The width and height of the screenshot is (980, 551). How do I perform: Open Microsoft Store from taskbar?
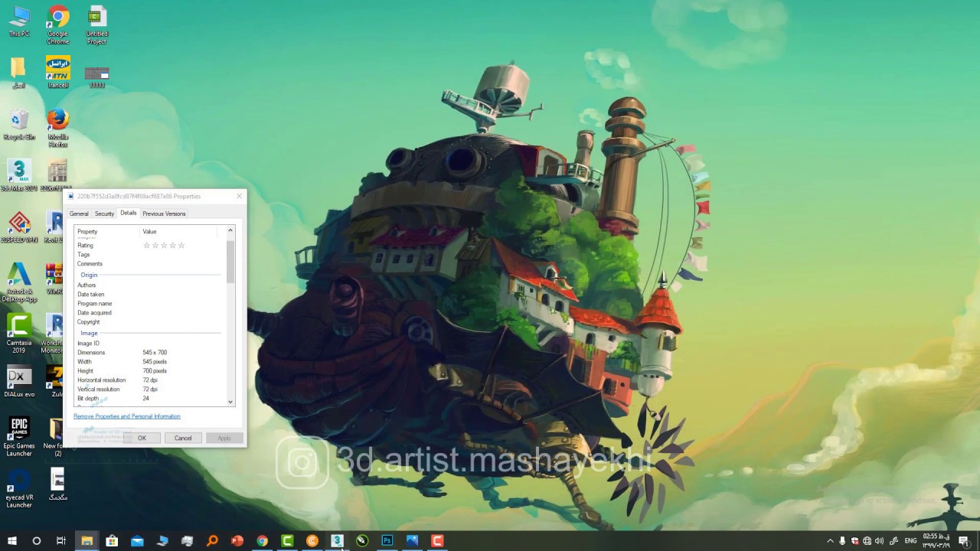pos(112,540)
